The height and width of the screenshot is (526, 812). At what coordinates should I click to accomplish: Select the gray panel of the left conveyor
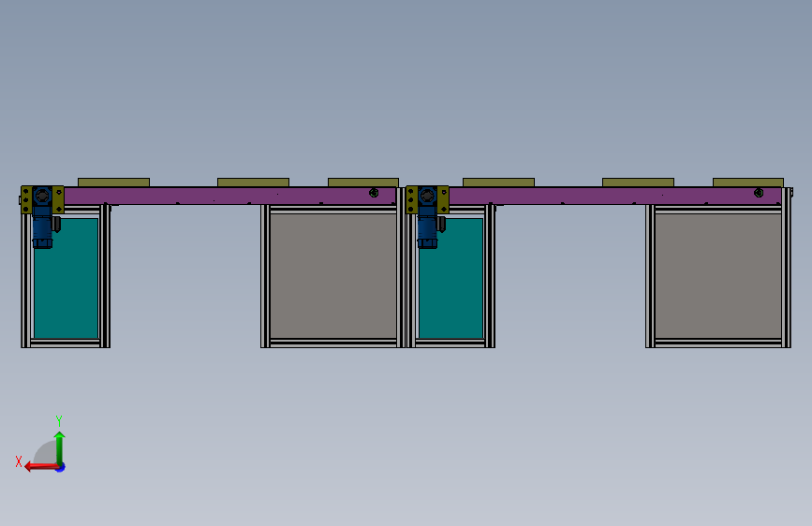point(333,276)
